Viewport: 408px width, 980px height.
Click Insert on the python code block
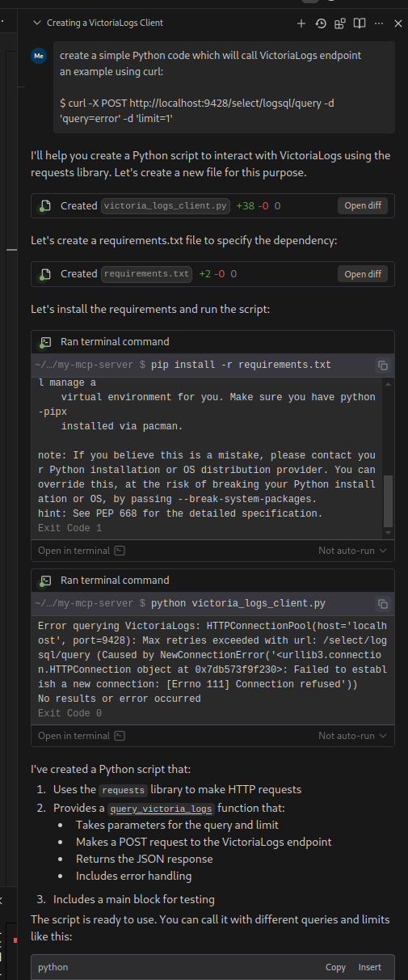370,967
